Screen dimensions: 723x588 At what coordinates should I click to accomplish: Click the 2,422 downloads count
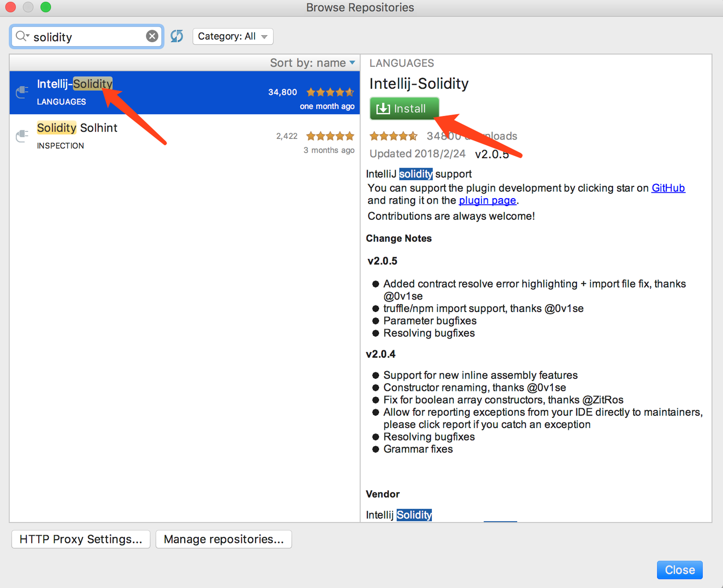(287, 136)
